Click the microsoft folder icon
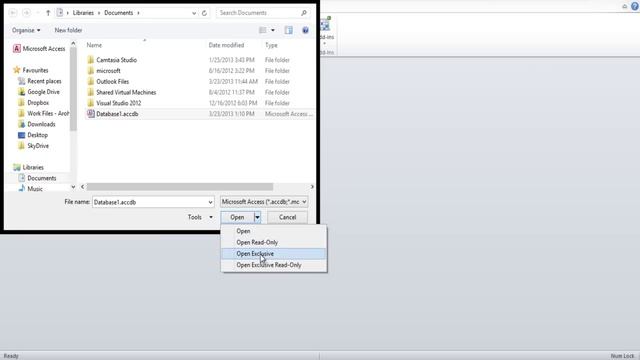Screen dimensions: 640x360 91,71
